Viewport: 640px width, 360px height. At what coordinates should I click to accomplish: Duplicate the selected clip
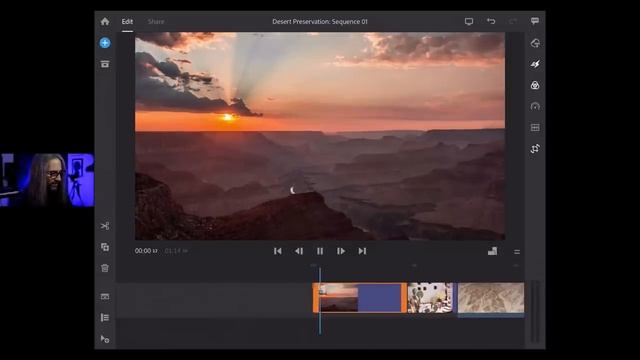point(105,247)
